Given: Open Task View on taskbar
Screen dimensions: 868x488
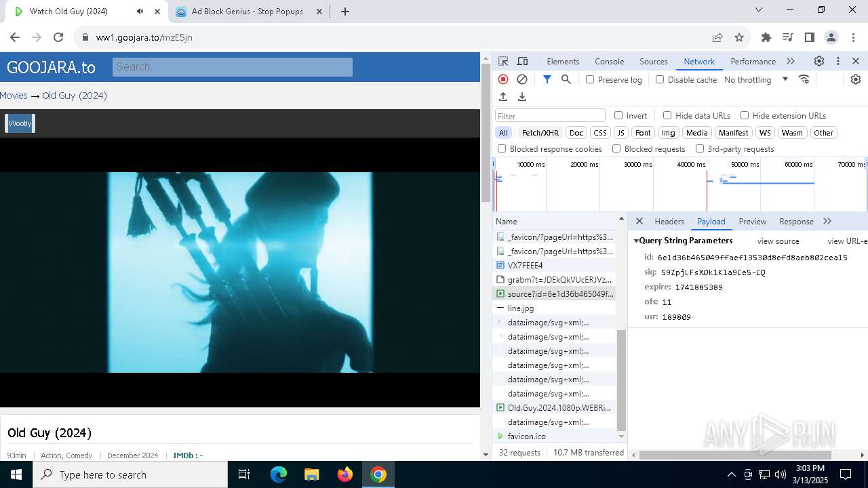Looking at the screenshot, I should pyautogui.click(x=244, y=474).
